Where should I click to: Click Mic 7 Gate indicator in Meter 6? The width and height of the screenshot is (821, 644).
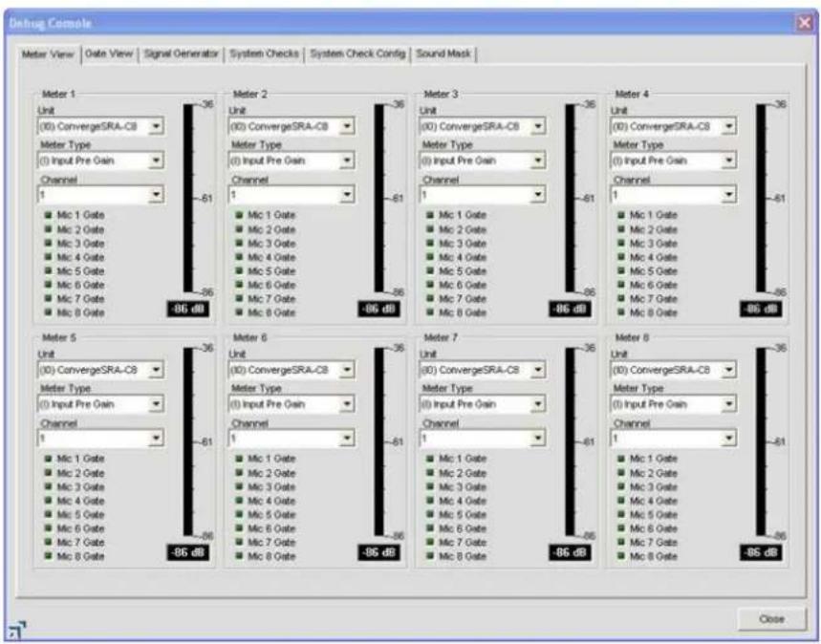click(x=239, y=542)
